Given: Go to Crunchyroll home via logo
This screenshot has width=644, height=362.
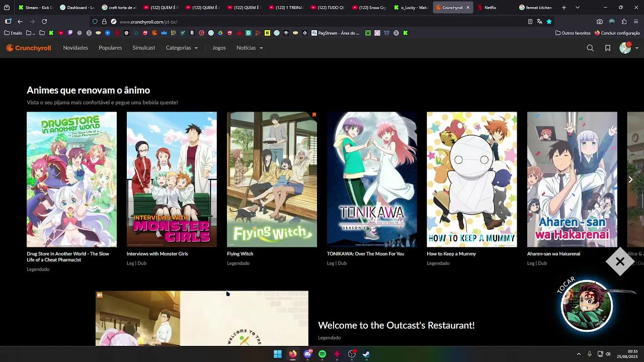Looking at the screenshot, I should (29, 48).
